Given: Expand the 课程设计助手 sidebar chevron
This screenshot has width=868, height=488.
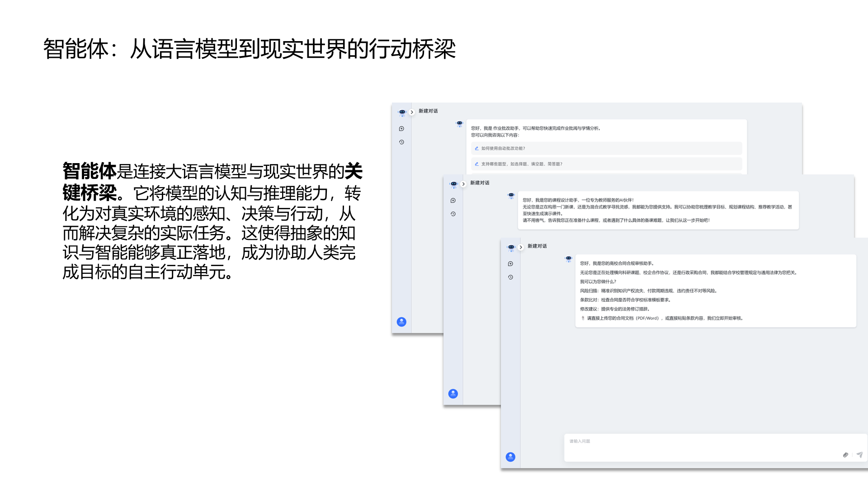Looking at the screenshot, I should point(463,184).
